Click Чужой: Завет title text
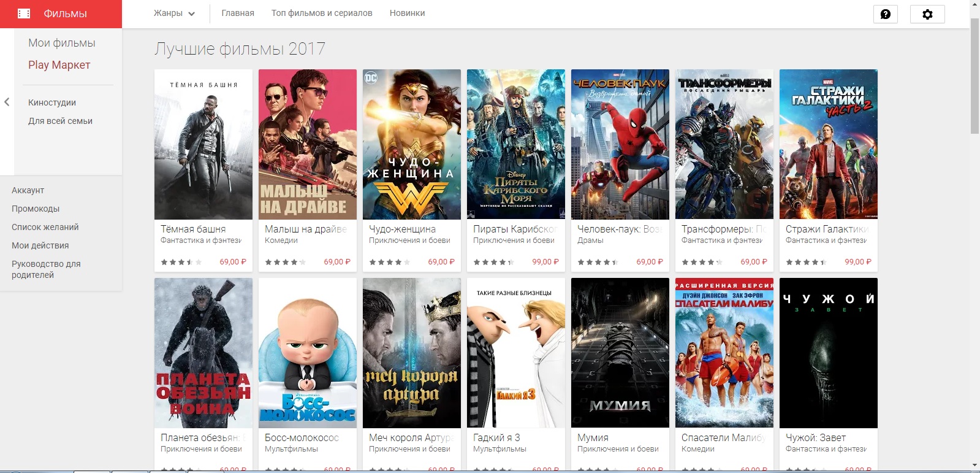The image size is (980, 473). tap(816, 437)
